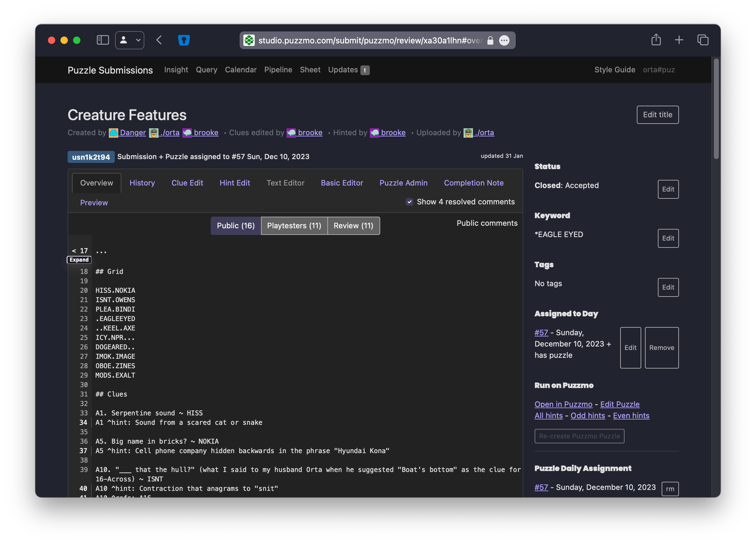Viewport: 756px width, 544px height.
Task: Click the Share icon in toolbar
Action: click(656, 40)
